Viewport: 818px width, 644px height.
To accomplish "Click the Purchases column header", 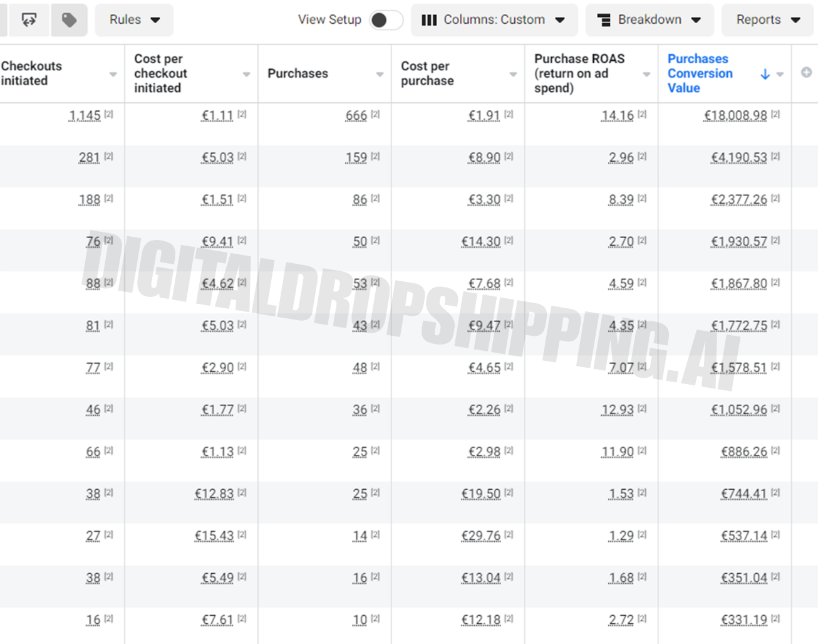I will point(298,73).
